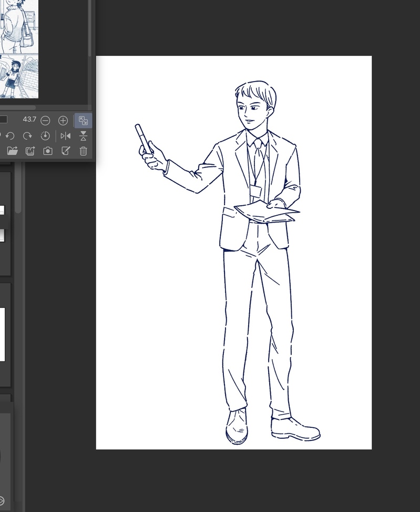Screen dimensions: 420x512
Task: Click the page with pencil icon
Action: [66, 151]
